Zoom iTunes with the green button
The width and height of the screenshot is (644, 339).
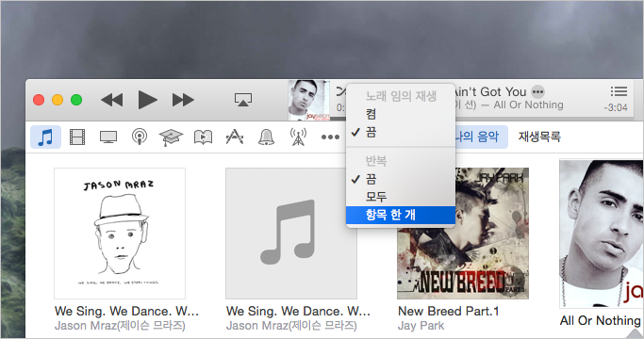click(x=76, y=100)
